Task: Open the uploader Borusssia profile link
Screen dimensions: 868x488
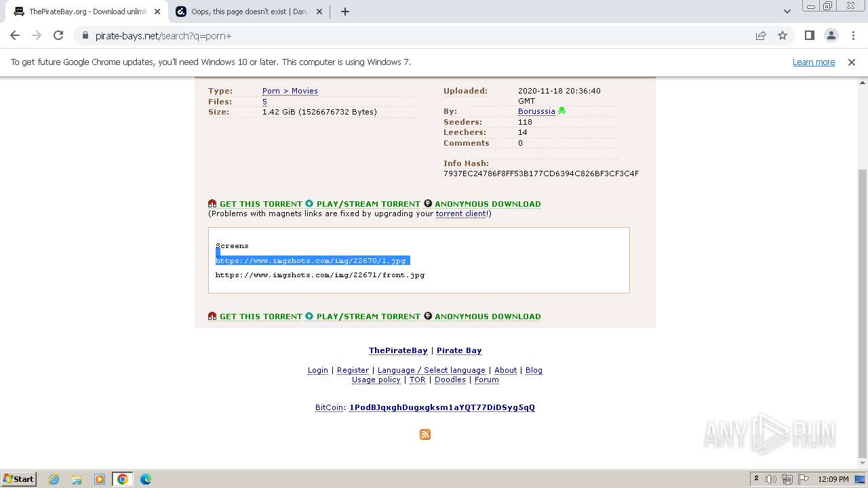Action: pyautogui.click(x=536, y=111)
